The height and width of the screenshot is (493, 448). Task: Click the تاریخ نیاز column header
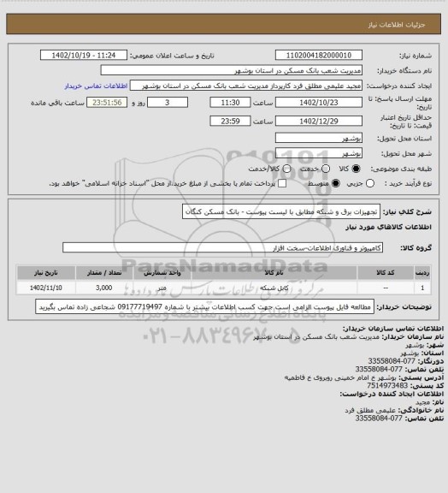46,272
